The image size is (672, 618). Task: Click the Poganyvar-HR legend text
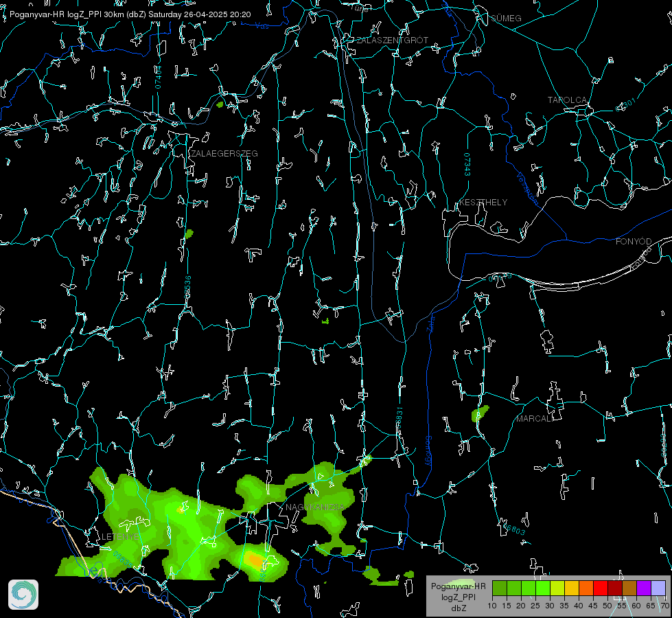(x=458, y=586)
